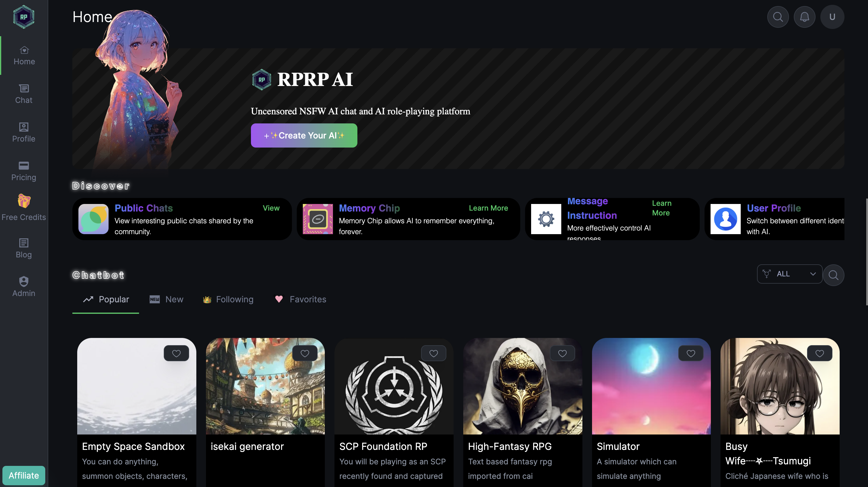This screenshot has height=487, width=868.
Task: Open the Busy Wife Tsumugi portrait
Action: (780, 386)
